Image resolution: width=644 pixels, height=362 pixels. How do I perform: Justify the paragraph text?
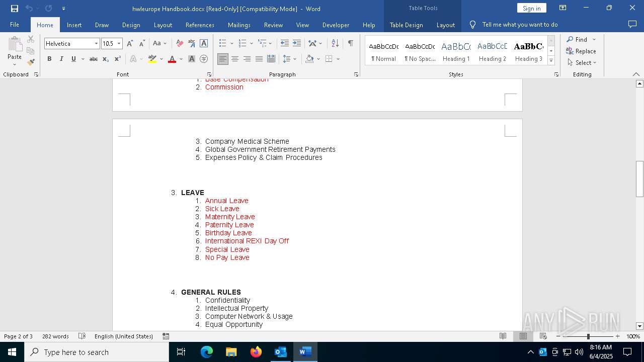[259, 59]
